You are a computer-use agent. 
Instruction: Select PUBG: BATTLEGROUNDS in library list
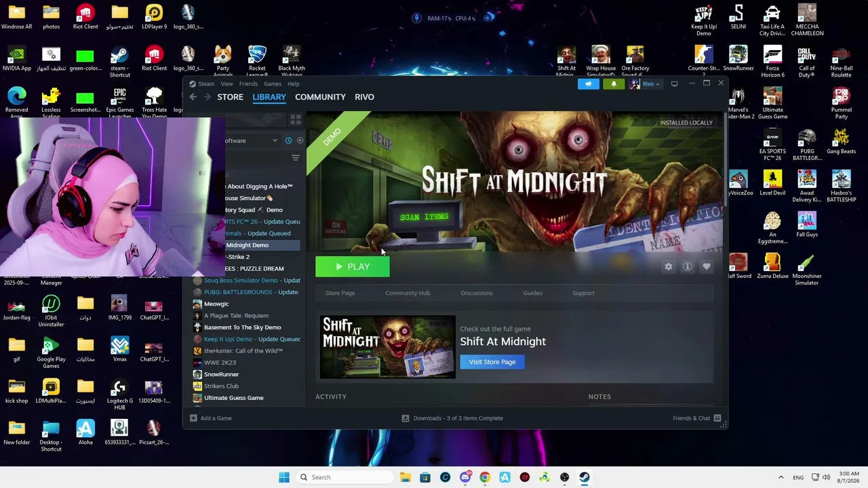(x=247, y=292)
